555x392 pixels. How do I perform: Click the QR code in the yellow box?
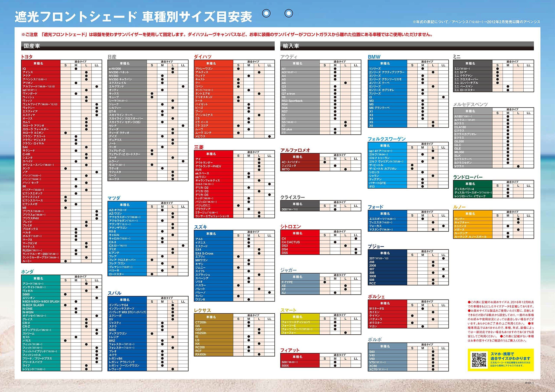(x=479, y=360)
